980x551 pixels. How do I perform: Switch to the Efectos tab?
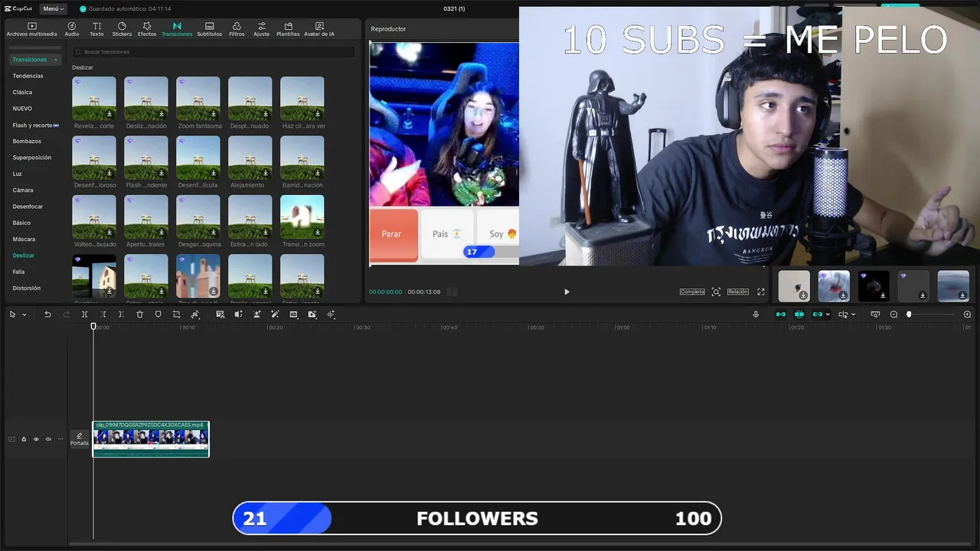[147, 29]
